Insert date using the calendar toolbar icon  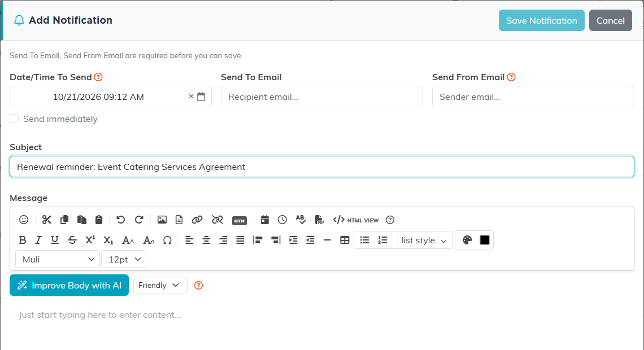coord(264,220)
